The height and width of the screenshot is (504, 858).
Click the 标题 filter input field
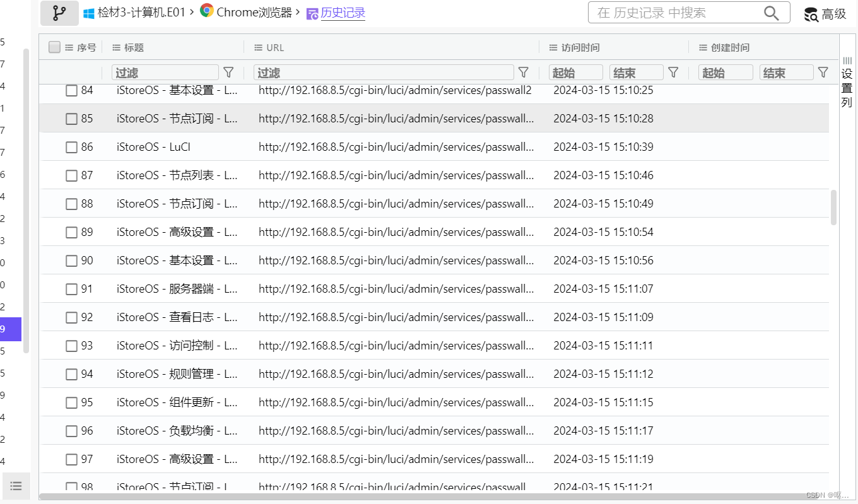165,73
